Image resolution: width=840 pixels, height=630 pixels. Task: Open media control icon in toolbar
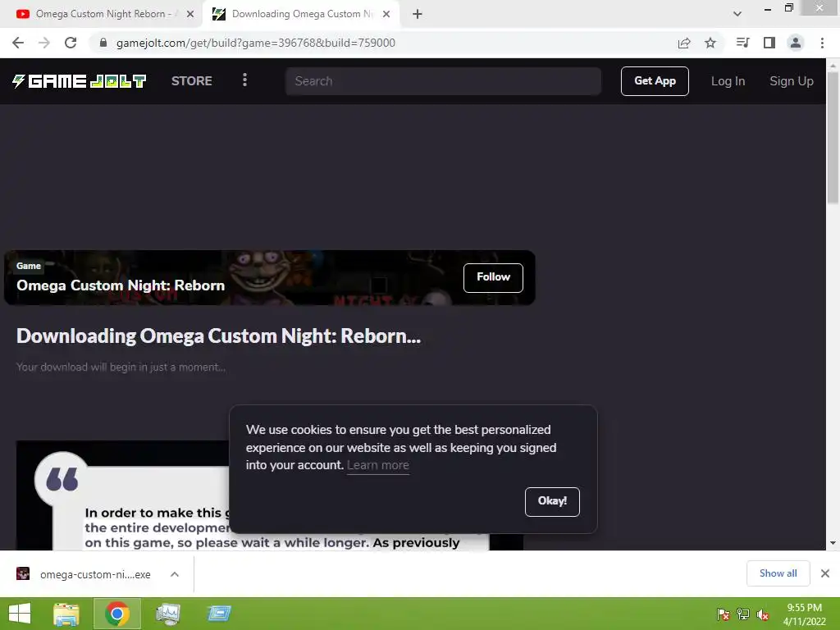click(x=742, y=43)
